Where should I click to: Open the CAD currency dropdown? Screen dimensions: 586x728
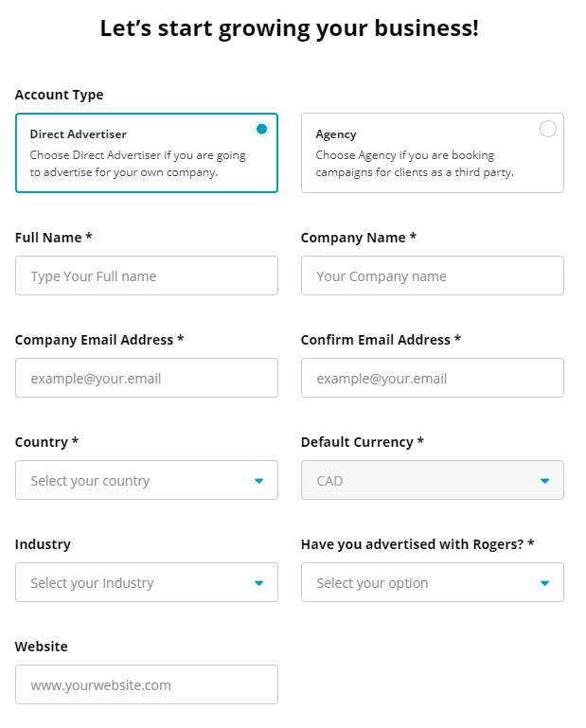tap(418, 481)
